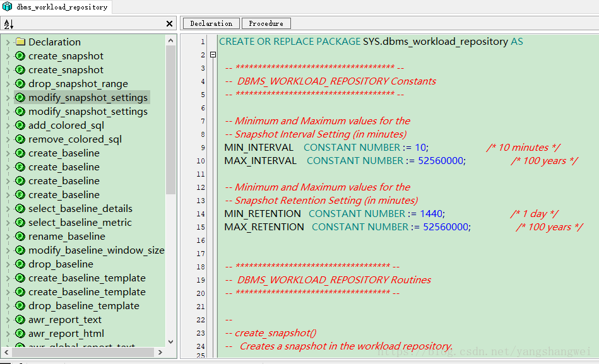Click the X icon to clear the filter
599x364 pixels.
click(169, 23)
